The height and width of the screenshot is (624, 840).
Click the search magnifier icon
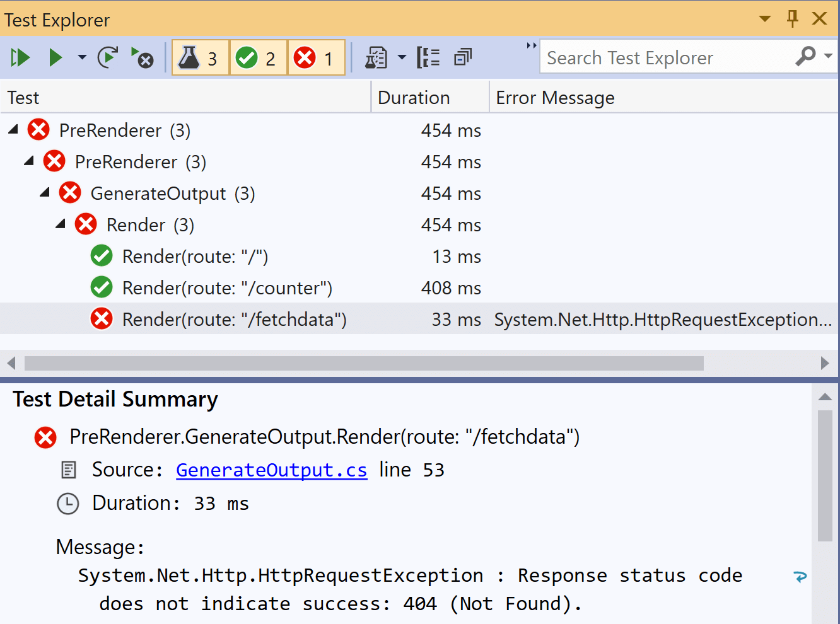[x=806, y=57]
